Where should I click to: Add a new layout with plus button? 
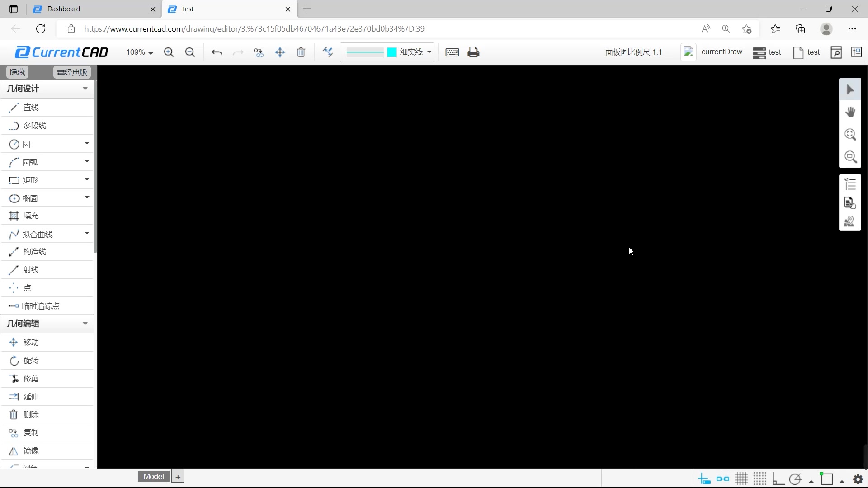(178, 476)
